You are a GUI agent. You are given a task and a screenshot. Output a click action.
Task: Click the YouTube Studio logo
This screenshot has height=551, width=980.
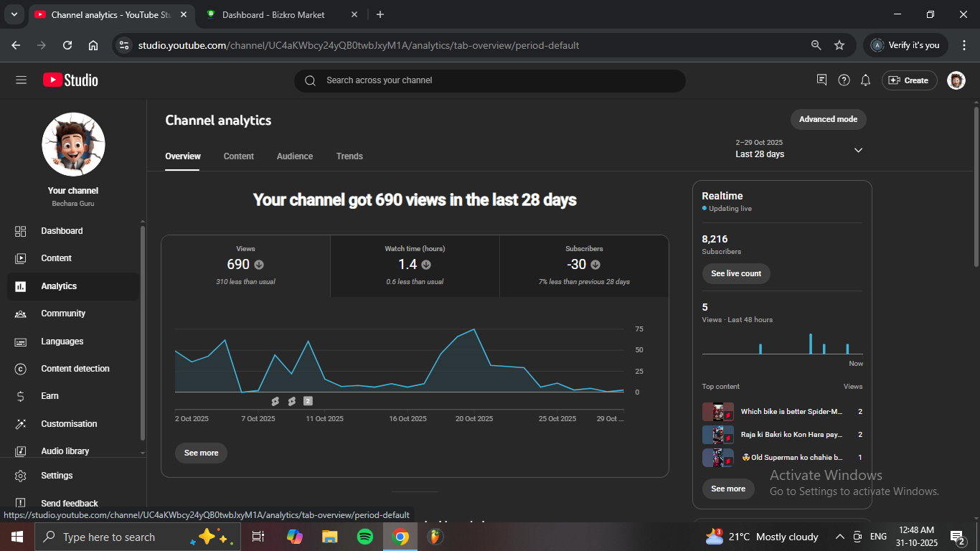[70, 80]
